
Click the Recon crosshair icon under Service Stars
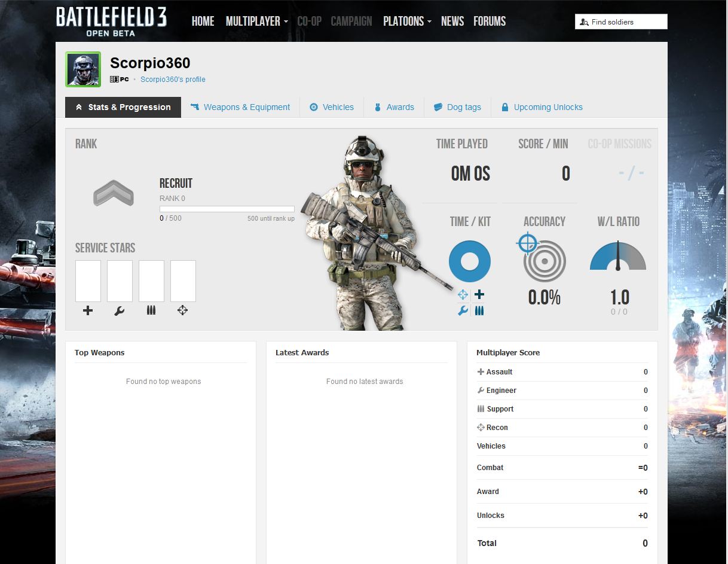point(183,310)
